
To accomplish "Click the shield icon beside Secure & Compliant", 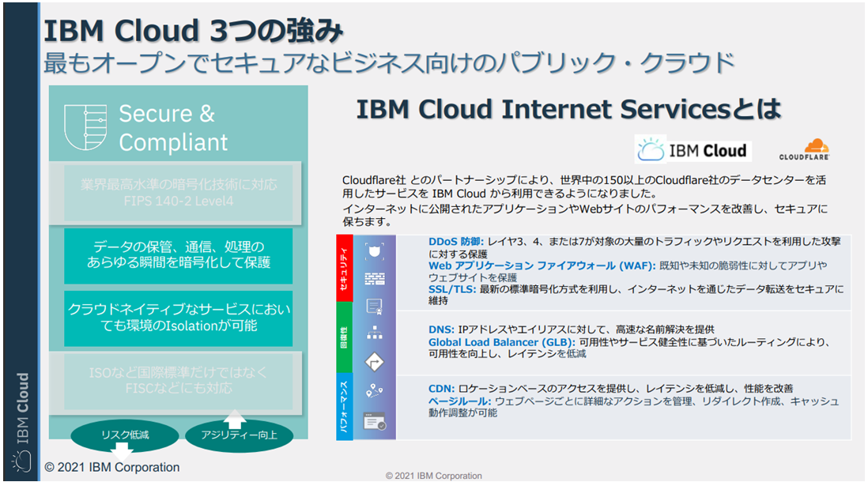I will [86, 126].
